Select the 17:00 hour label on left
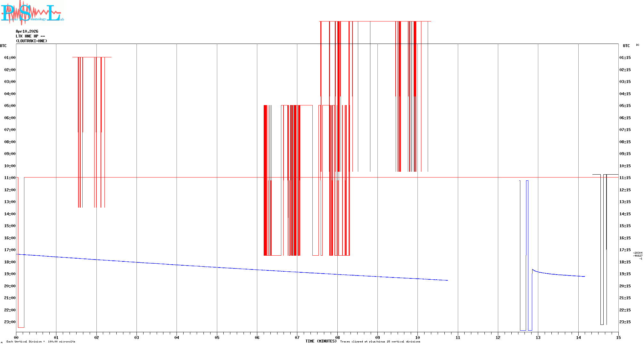 tap(10, 250)
